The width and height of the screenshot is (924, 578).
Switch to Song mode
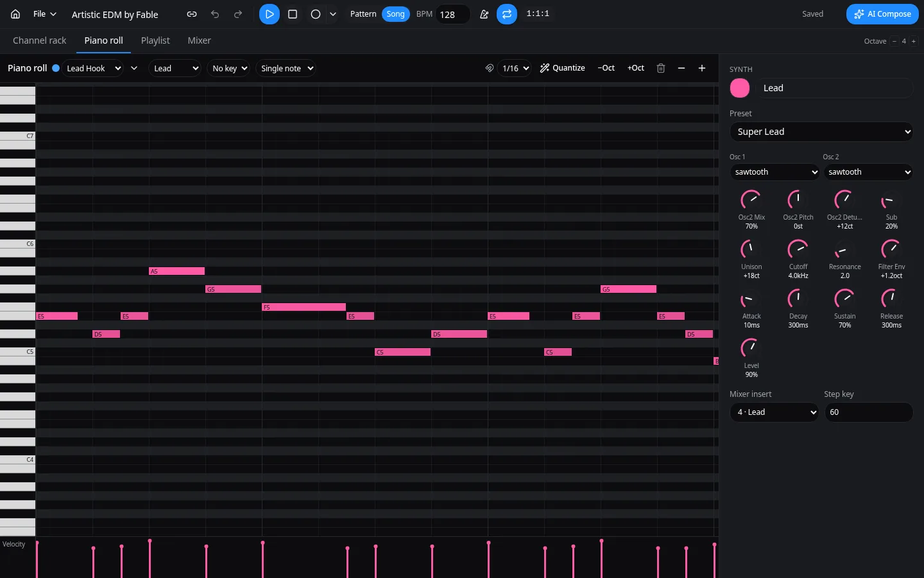pyautogui.click(x=395, y=14)
